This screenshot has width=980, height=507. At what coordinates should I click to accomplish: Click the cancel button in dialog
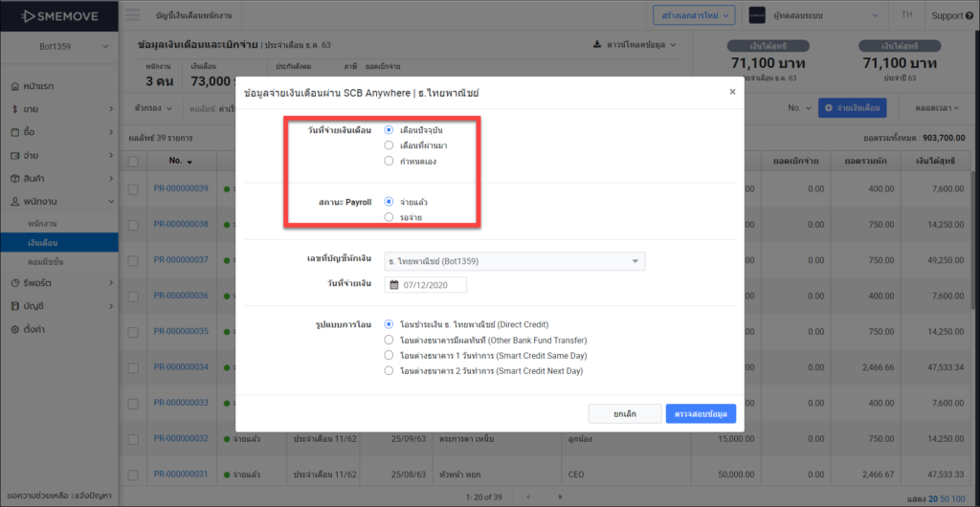[624, 413]
